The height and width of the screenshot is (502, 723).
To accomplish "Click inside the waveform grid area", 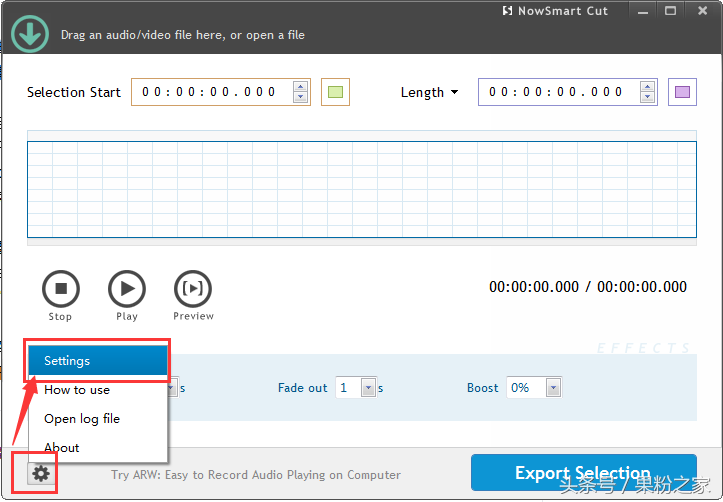I will coord(362,189).
